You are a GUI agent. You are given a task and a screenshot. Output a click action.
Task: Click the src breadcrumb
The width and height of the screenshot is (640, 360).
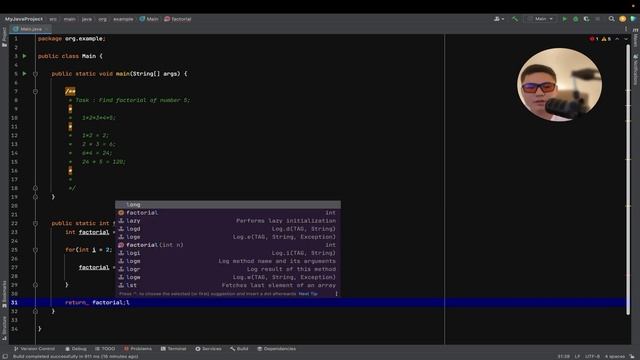(53, 19)
